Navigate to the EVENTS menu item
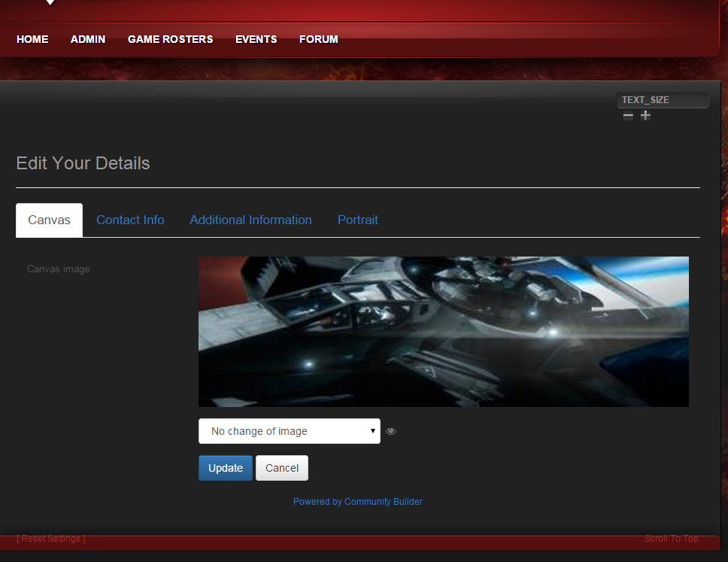This screenshot has width=728, height=562. click(x=256, y=39)
